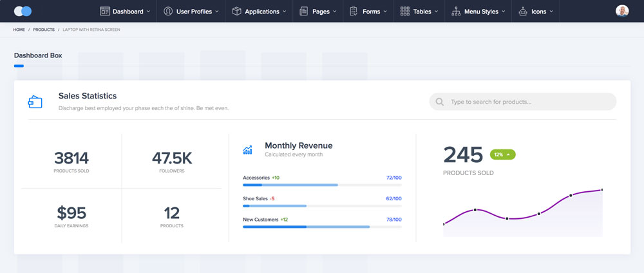Click the user avatar in top bar
Image resolution: width=644 pixels, height=273 pixels.
click(622, 11)
